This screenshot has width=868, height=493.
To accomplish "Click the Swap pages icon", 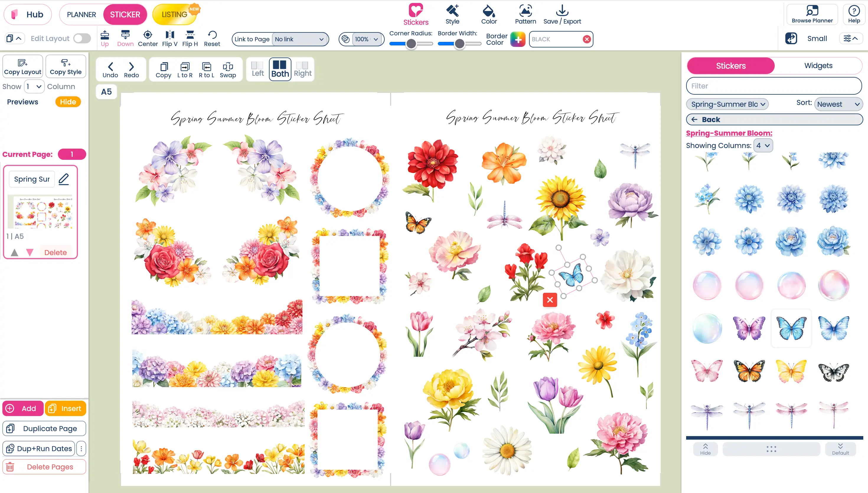I will coord(228,67).
